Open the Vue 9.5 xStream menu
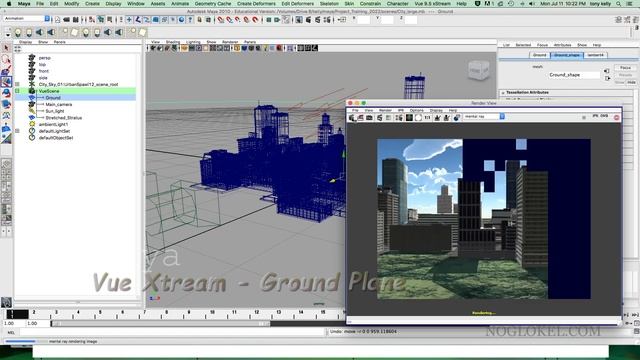 pyautogui.click(x=432, y=4)
